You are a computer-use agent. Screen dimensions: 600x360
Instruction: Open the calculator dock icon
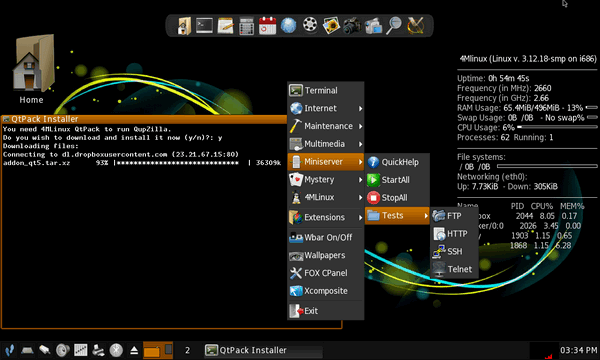click(246, 26)
